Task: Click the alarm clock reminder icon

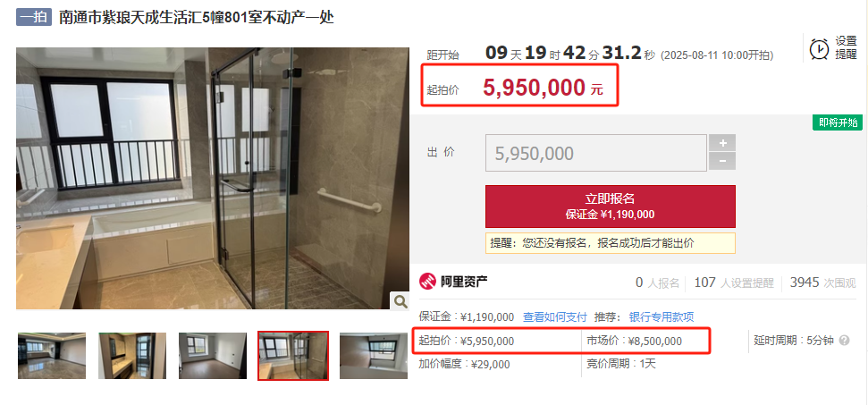Action: click(x=819, y=48)
